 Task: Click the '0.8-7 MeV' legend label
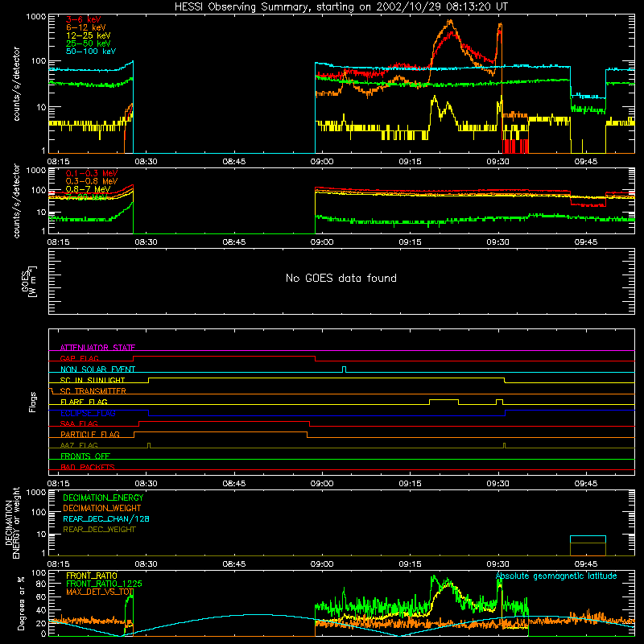88,189
